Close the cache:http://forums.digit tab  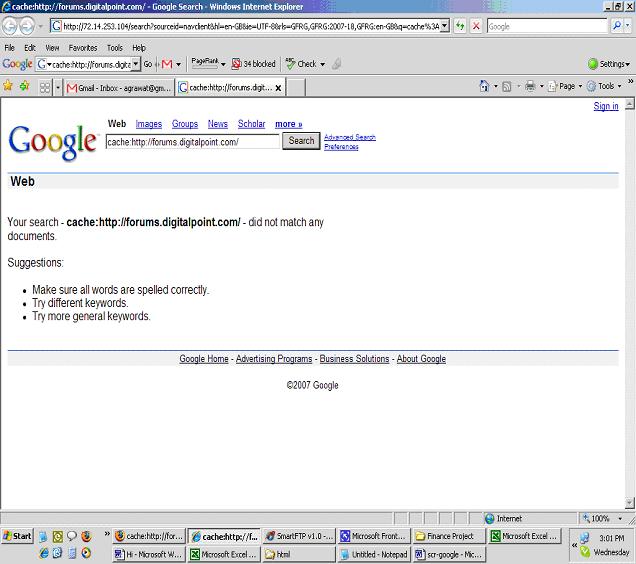point(278,88)
